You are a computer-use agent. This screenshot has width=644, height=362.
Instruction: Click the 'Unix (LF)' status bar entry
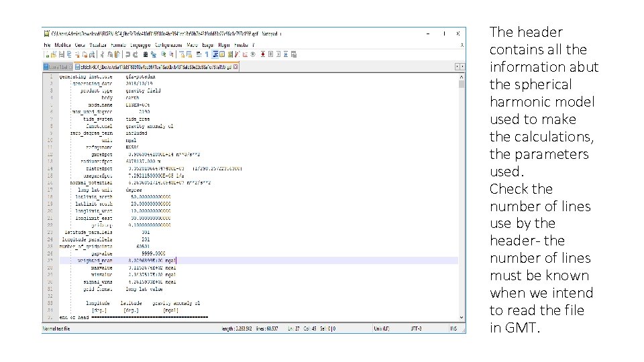[x=381, y=328]
